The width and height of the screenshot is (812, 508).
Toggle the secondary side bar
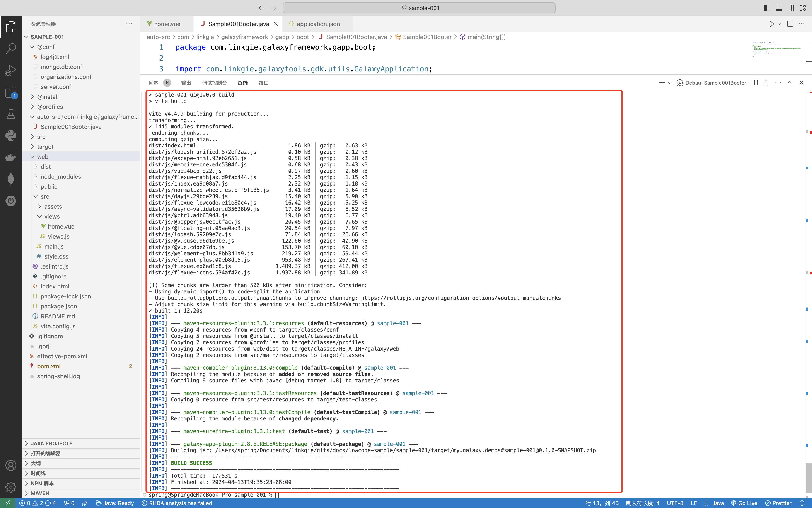click(x=790, y=8)
